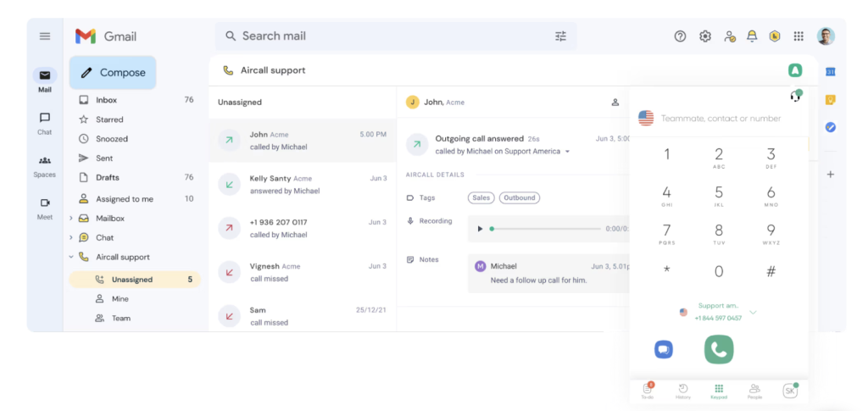
Task: Open the Drafts folder
Action: coord(135,178)
